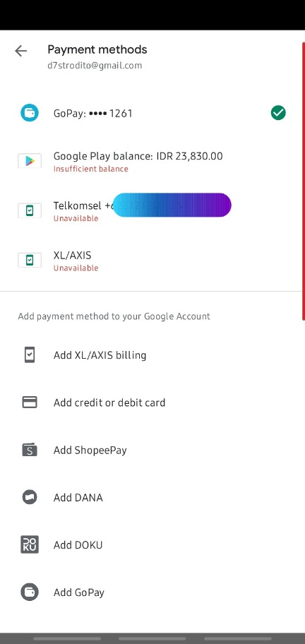Click the phone icon beside Add XL/AXIS billing
The height and width of the screenshot is (644, 305).
pos(30,355)
